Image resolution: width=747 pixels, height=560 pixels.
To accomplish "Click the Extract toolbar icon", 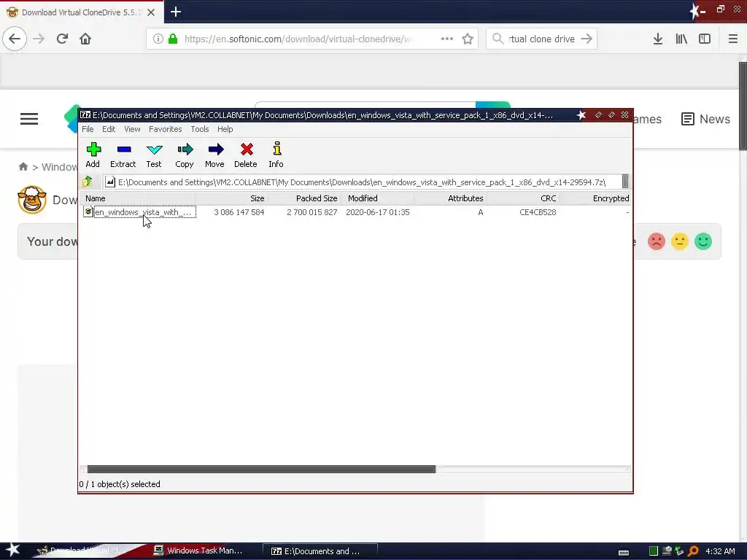I will [123, 155].
